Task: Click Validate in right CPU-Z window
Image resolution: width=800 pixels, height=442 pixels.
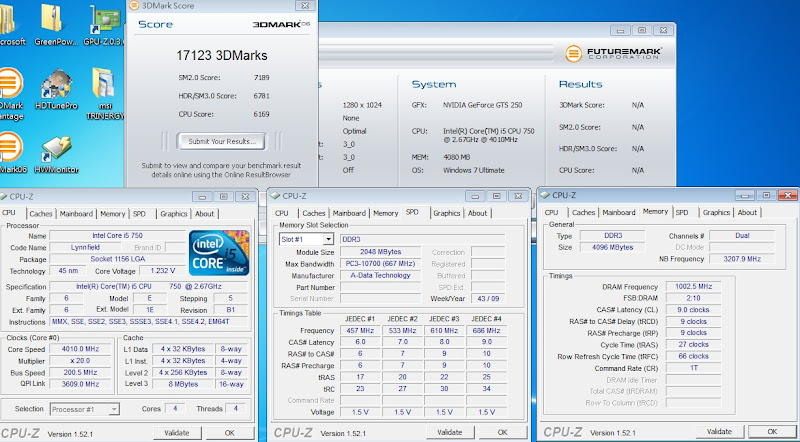Action: [720, 431]
